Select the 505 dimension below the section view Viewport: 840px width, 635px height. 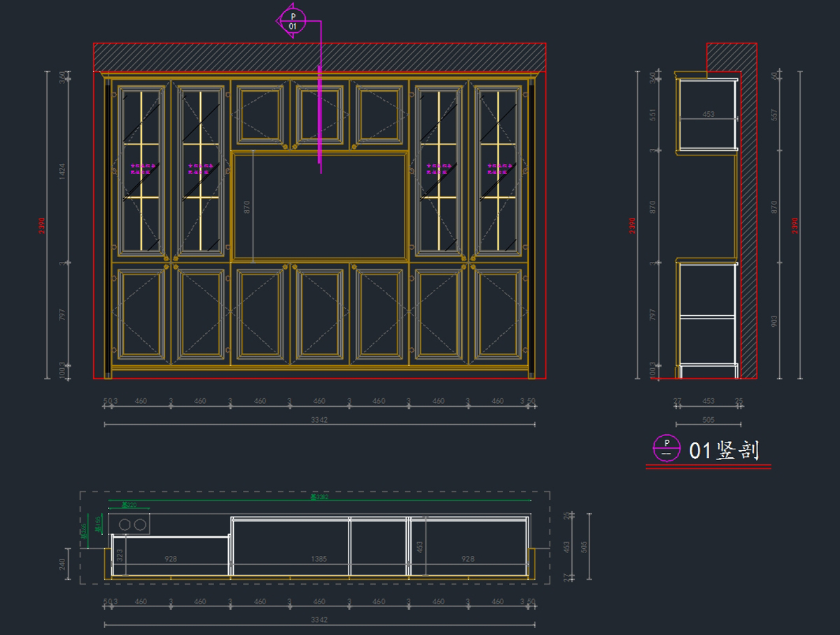[708, 420]
